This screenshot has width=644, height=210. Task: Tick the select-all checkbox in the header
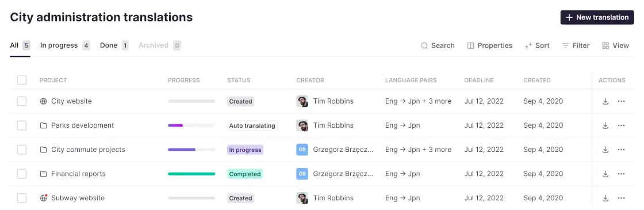(x=22, y=80)
